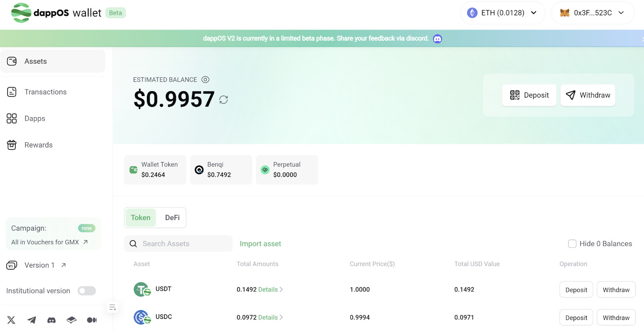644x330 pixels.
Task: Check the Hide 0 Balances checkbox
Action: click(x=572, y=244)
